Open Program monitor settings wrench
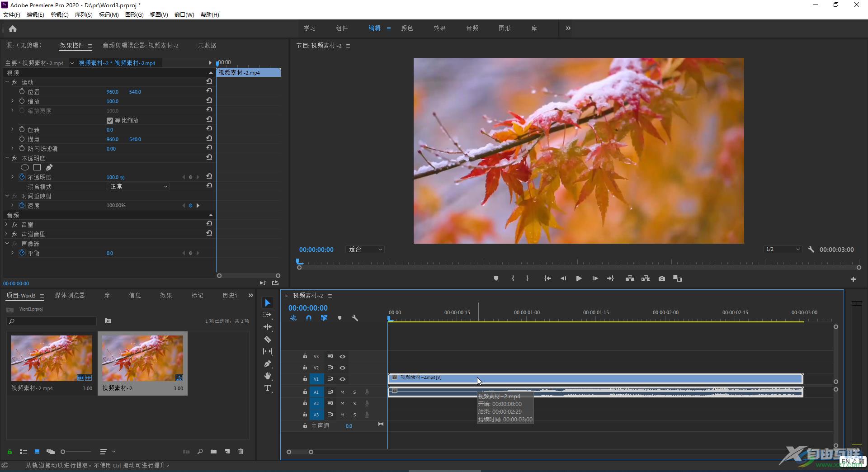Screen dimensions: 868x472 811,250
